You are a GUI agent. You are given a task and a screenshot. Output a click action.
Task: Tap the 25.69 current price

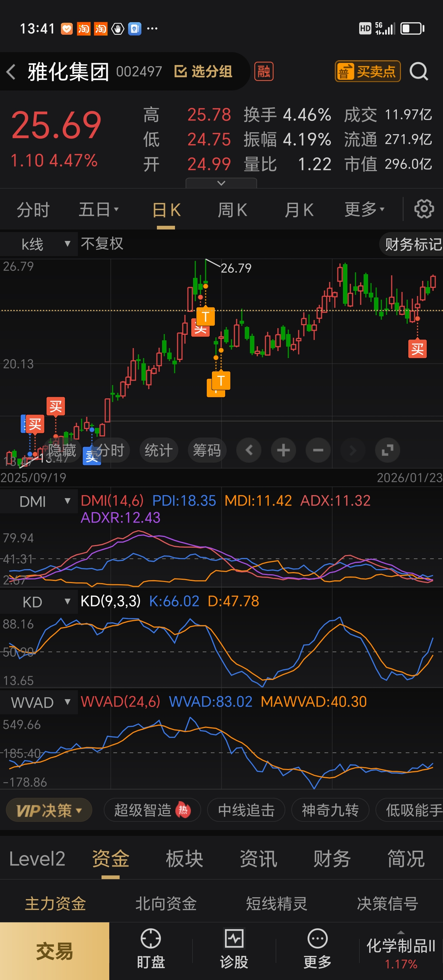coord(56,125)
